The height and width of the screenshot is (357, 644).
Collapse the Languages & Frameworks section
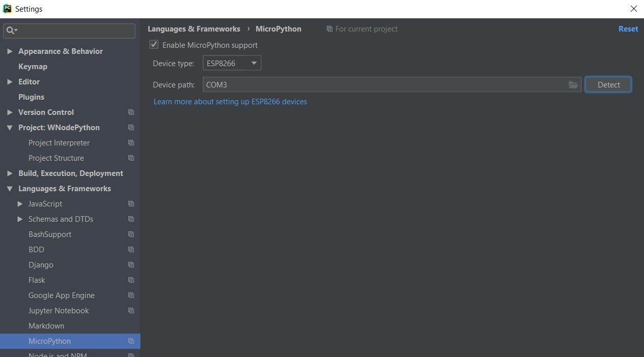pyautogui.click(x=10, y=189)
